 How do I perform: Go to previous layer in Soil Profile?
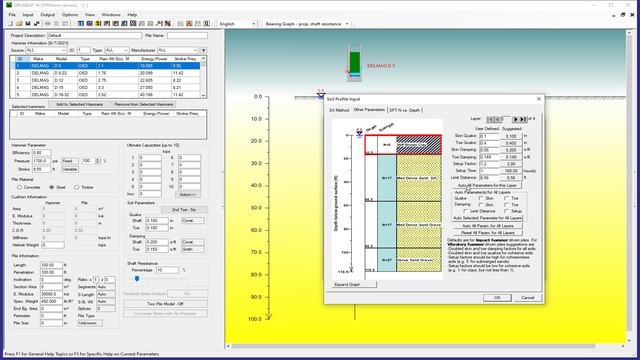(x=498, y=119)
